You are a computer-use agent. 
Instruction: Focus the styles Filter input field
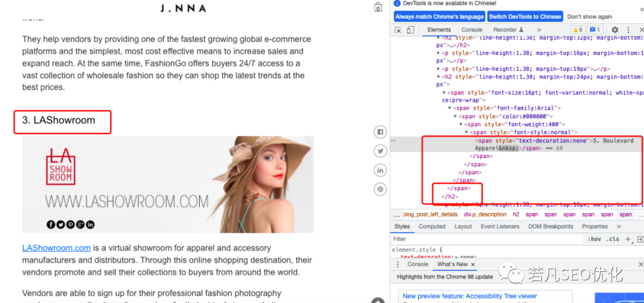(487, 239)
